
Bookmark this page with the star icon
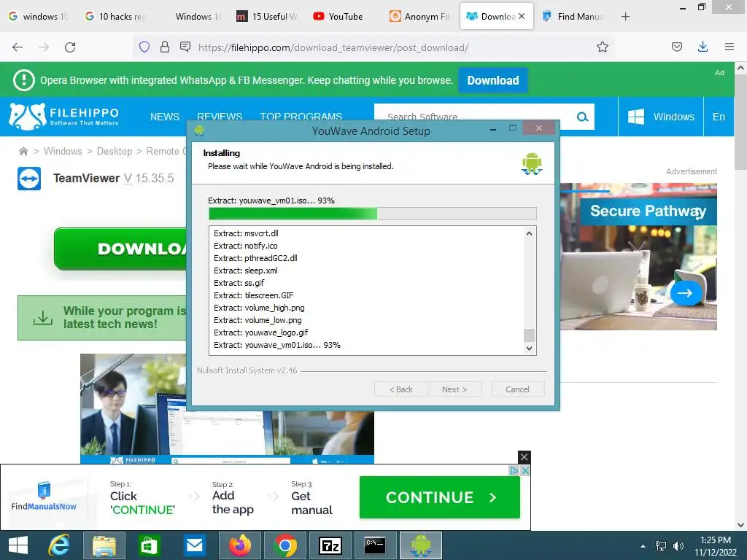[602, 47]
